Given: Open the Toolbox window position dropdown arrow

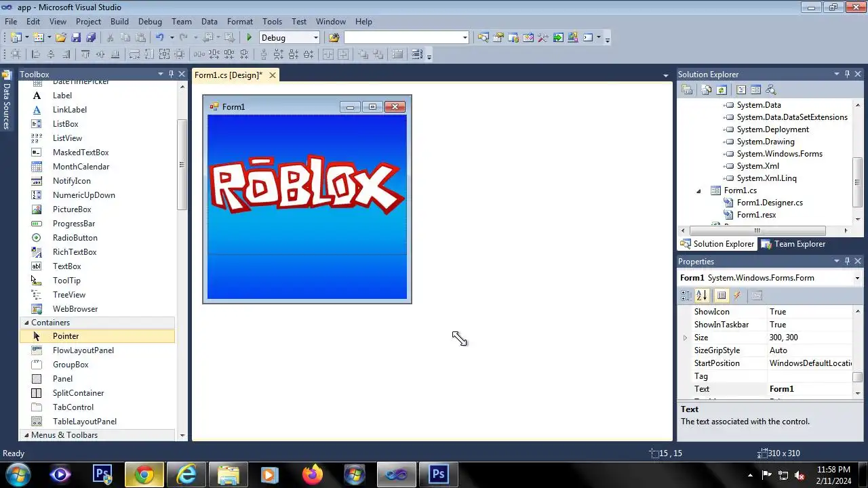Looking at the screenshot, I should tap(161, 74).
